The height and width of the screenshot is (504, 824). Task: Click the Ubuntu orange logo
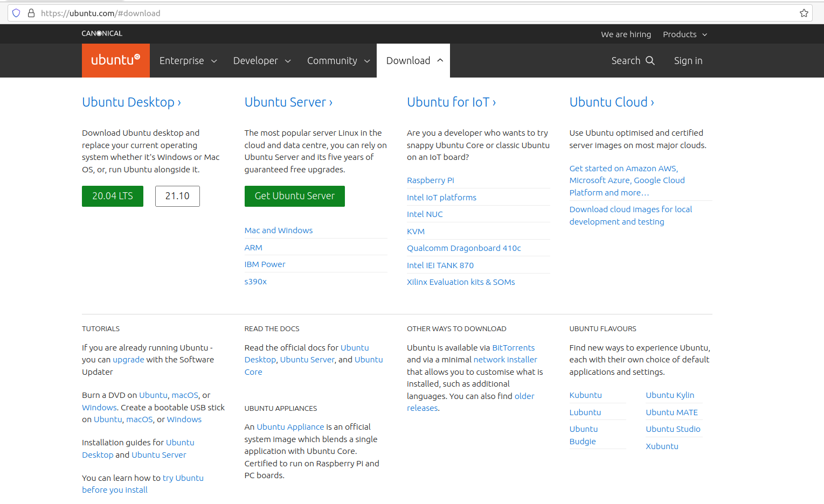[116, 60]
